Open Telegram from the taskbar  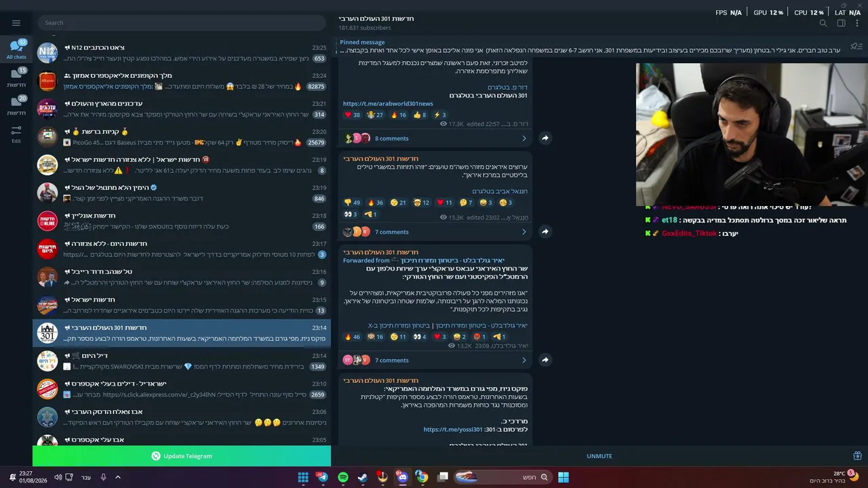[x=322, y=477]
